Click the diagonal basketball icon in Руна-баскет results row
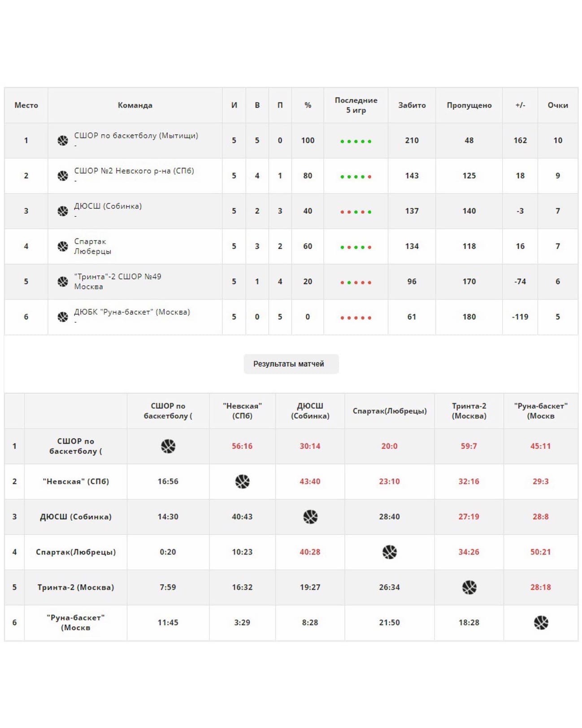Image resolution: width=582 pixels, height=728 pixels. 541,623
